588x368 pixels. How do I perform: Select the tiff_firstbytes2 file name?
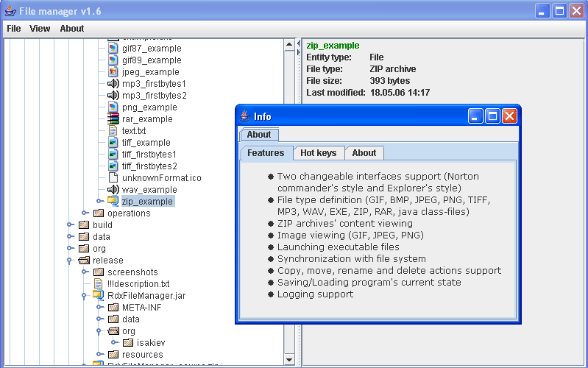149,166
